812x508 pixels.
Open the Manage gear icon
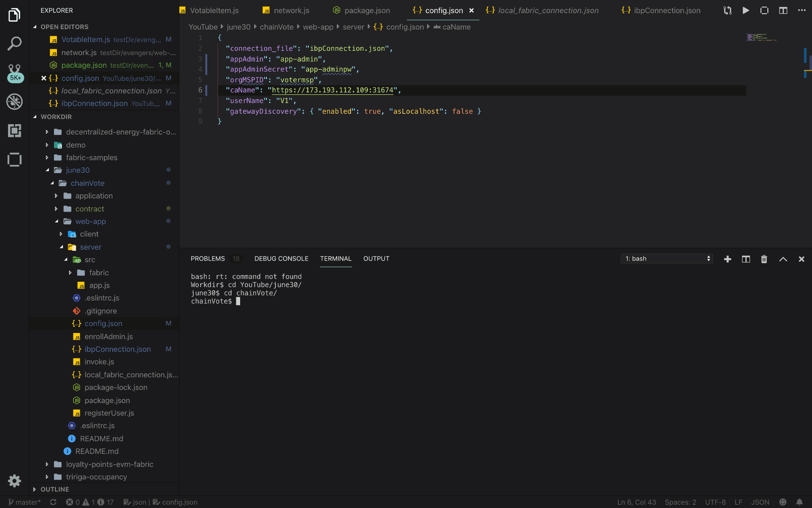click(x=15, y=480)
